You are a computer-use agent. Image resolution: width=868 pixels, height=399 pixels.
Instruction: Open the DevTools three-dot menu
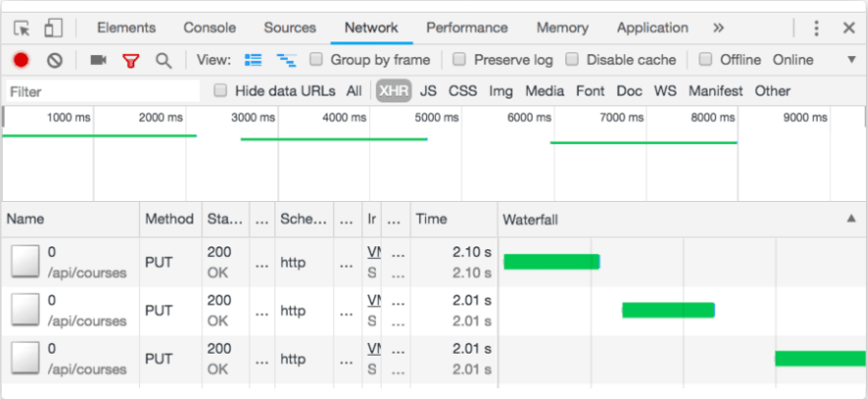817,28
